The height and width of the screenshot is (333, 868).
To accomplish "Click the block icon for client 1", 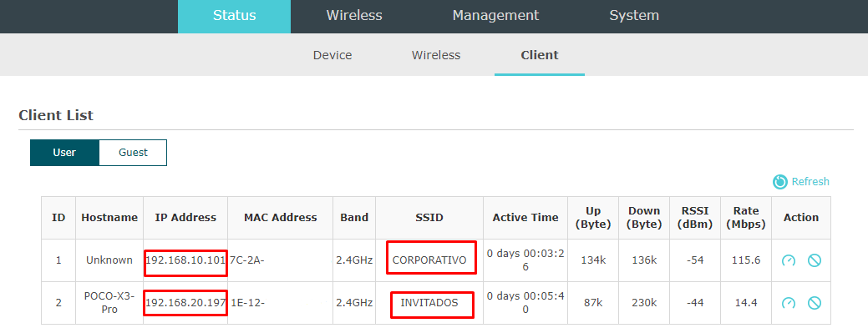I will [814, 260].
